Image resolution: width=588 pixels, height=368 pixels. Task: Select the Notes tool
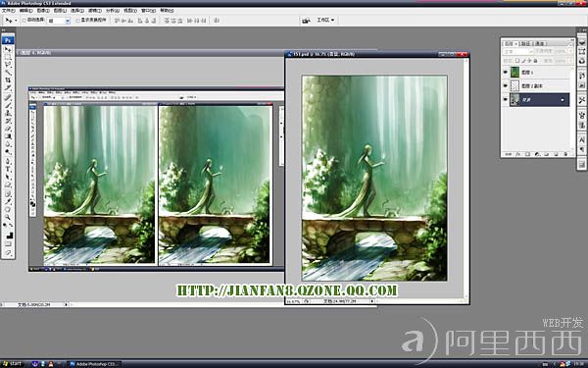pos(8,193)
